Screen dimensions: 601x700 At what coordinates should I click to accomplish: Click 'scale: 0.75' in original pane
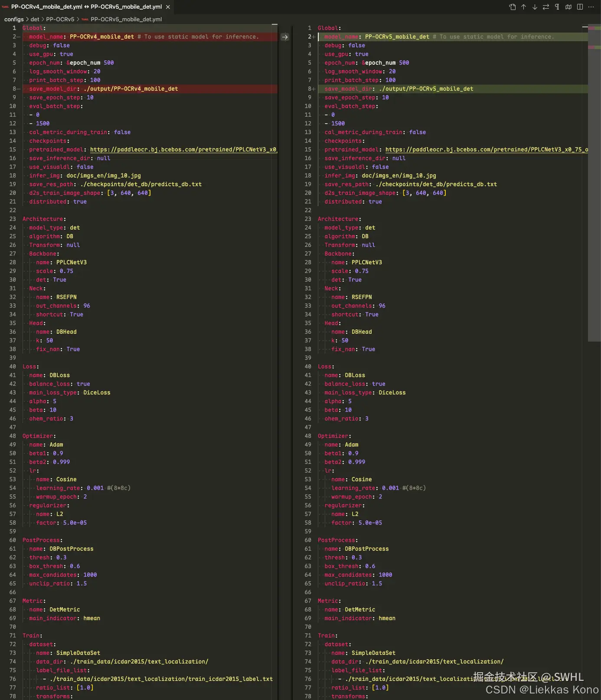tap(55, 271)
